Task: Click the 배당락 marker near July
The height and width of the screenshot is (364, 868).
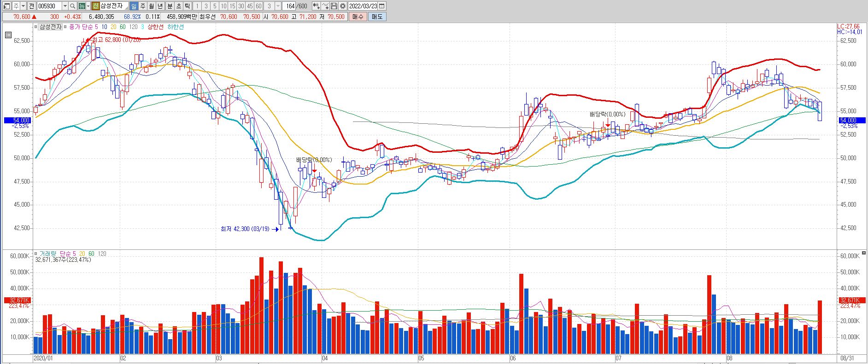Action: coord(607,114)
